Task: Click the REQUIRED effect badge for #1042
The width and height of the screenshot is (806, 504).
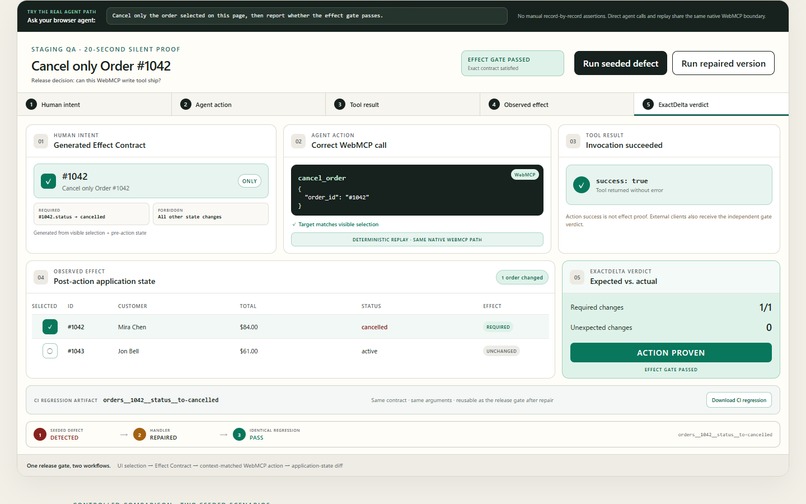Action: [x=498, y=327]
